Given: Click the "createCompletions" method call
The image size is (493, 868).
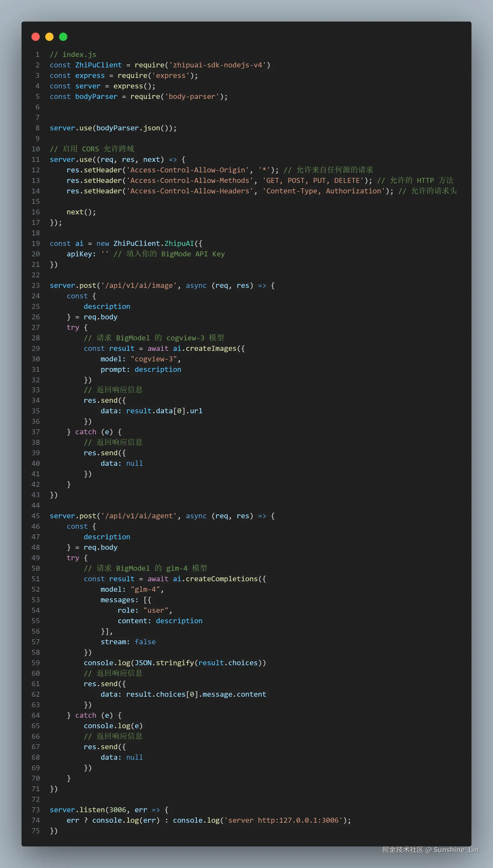Looking at the screenshot, I should 221,579.
